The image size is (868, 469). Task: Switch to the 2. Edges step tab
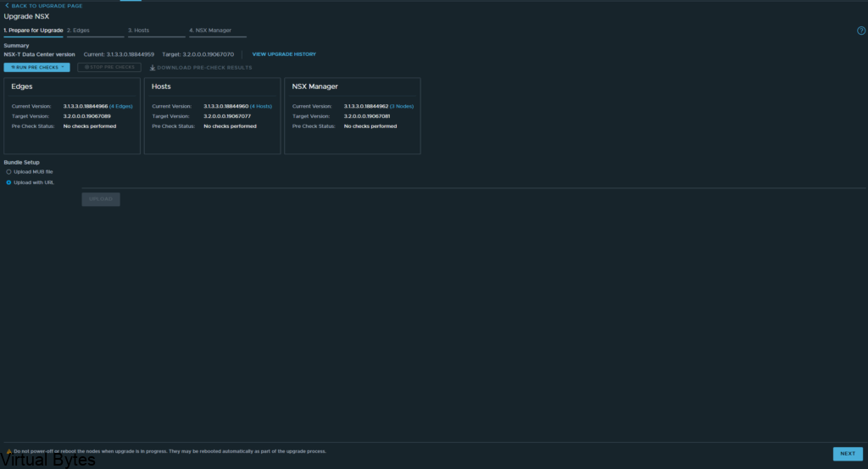point(95,31)
